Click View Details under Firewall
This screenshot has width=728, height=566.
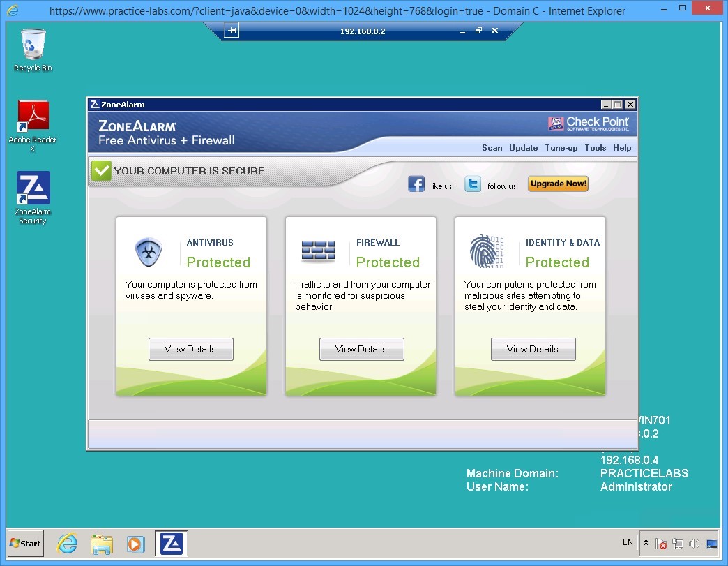click(361, 349)
